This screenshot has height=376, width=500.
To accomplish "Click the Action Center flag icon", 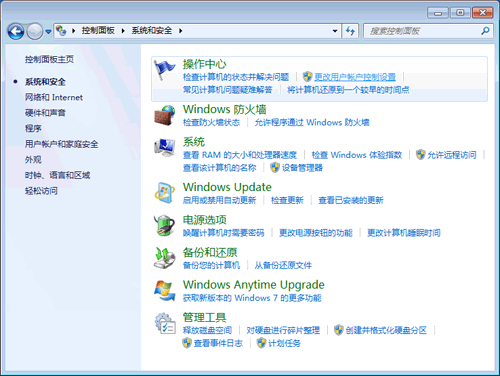I will pyautogui.click(x=164, y=69).
